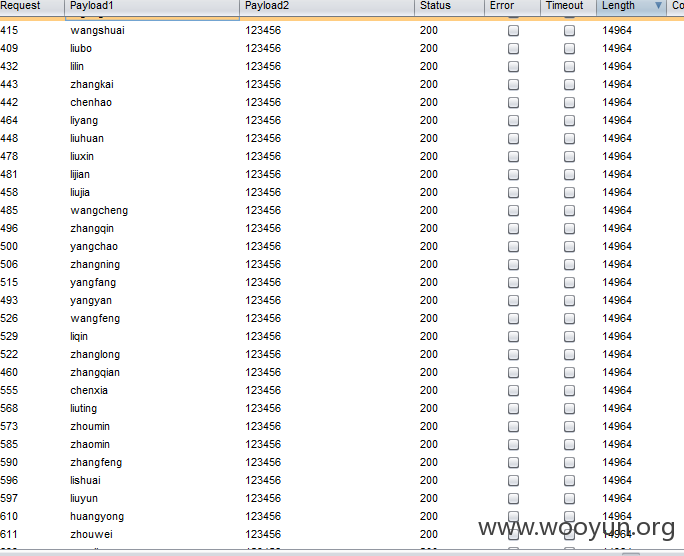Screen dimensions: 684x556
Task: Tick the Error checkbox for liuxin
Action: (513, 157)
